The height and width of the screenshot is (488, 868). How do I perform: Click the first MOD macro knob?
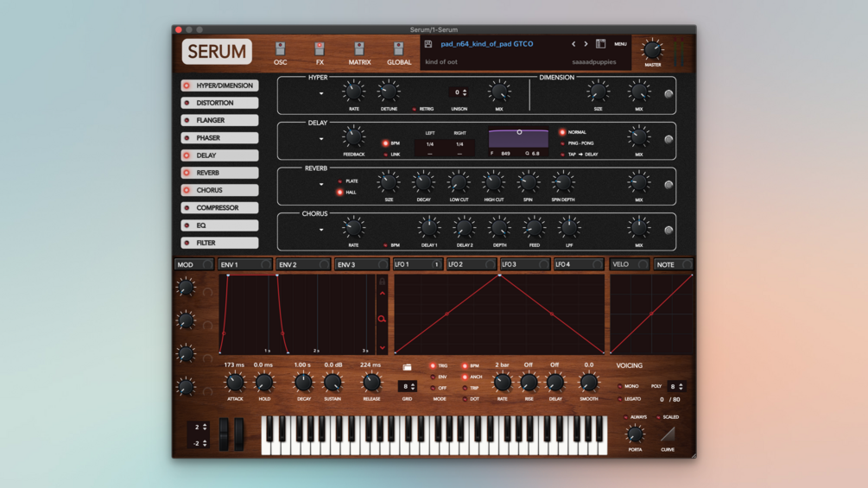tap(186, 287)
